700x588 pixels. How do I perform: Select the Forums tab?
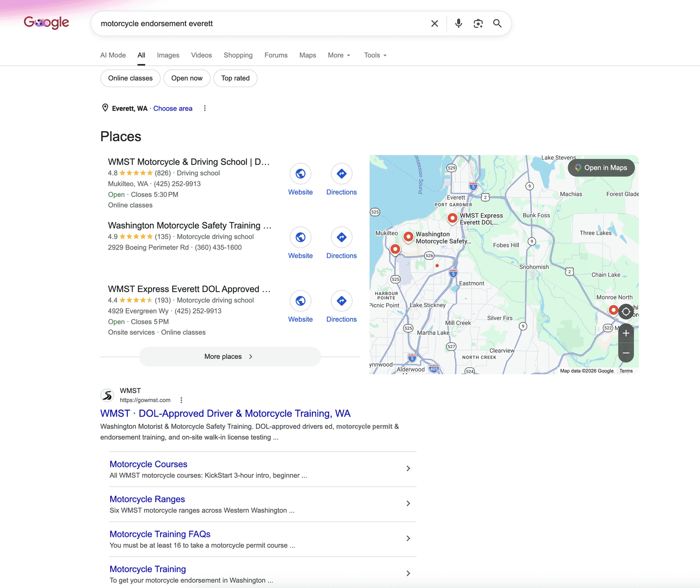point(276,55)
